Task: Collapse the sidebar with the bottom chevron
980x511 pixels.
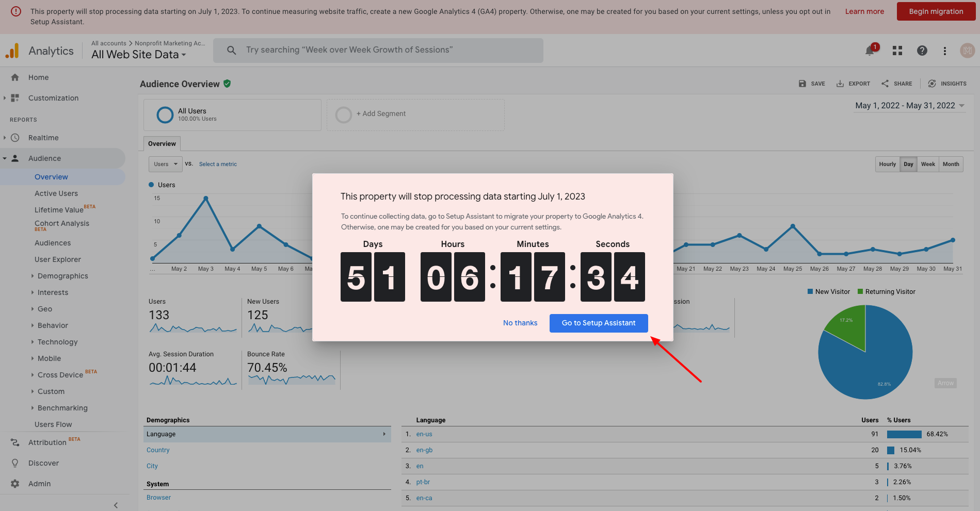Action: [x=116, y=505]
